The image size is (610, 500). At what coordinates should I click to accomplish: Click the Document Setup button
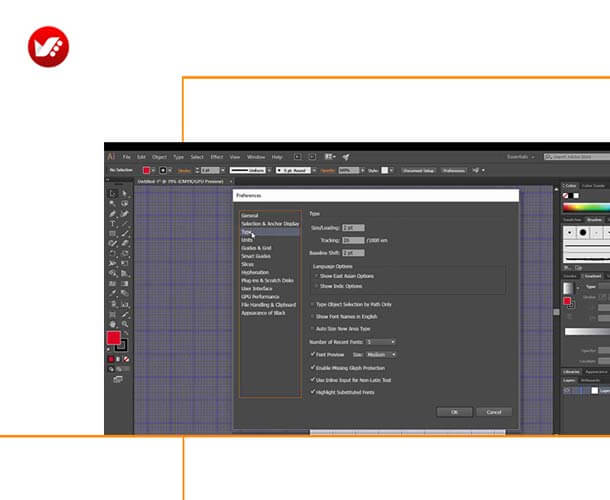pyautogui.click(x=418, y=170)
